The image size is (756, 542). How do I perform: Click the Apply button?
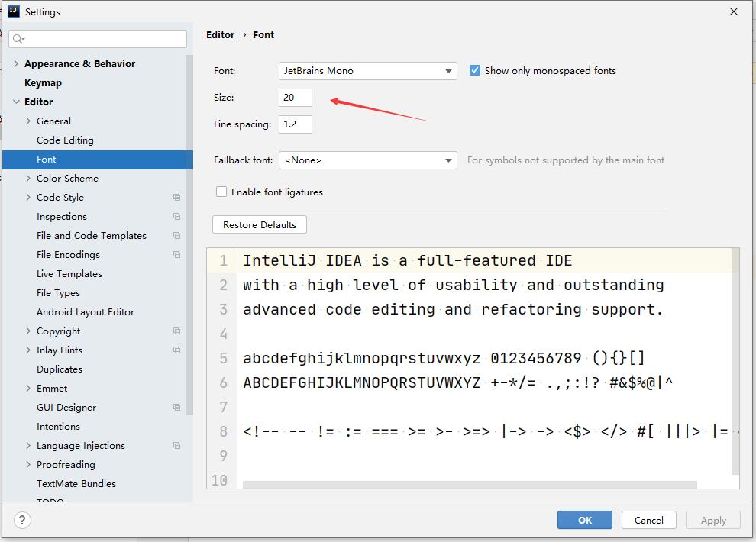pos(713,521)
